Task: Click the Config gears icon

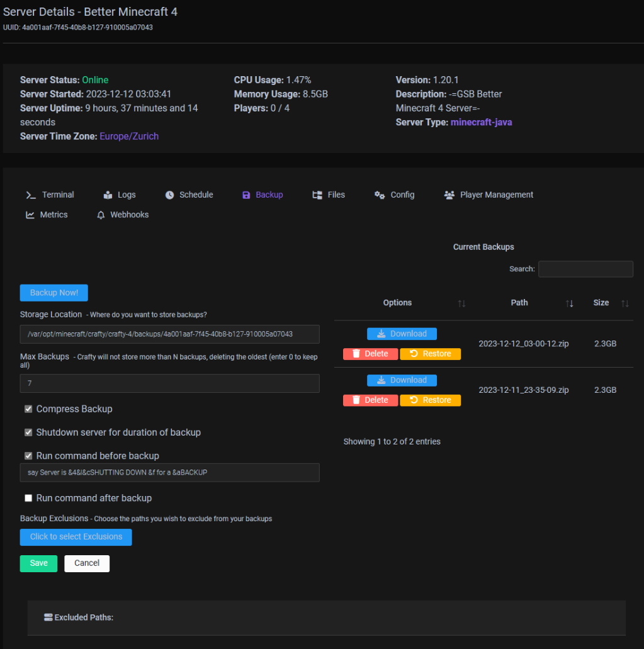Action: pyautogui.click(x=380, y=195)
